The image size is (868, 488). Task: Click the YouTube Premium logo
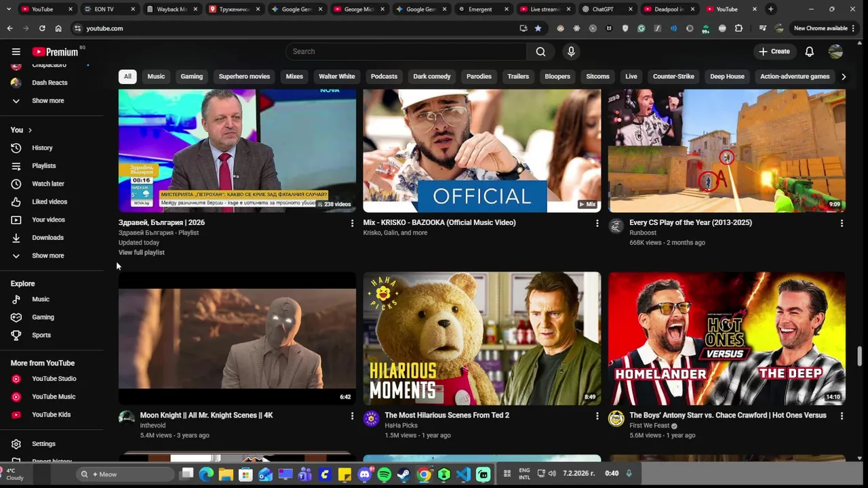coord(56,52)
